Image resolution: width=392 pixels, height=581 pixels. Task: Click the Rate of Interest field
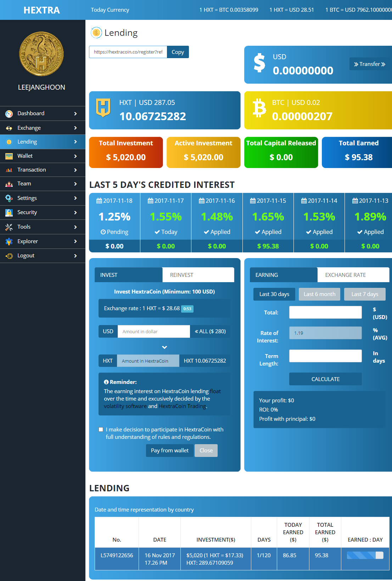pos(325,333)
